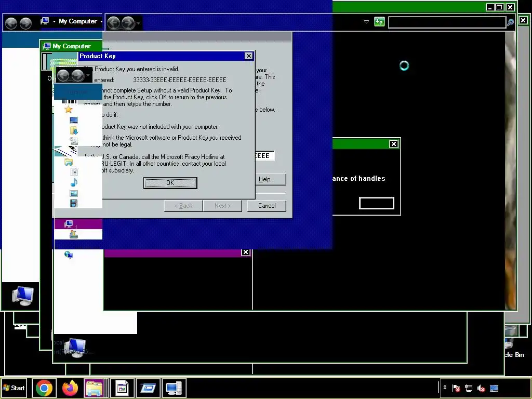Click the small back arrow overlapping Product Key dialog
This screenshot has height=399, width=532.
tap(63, 75)
